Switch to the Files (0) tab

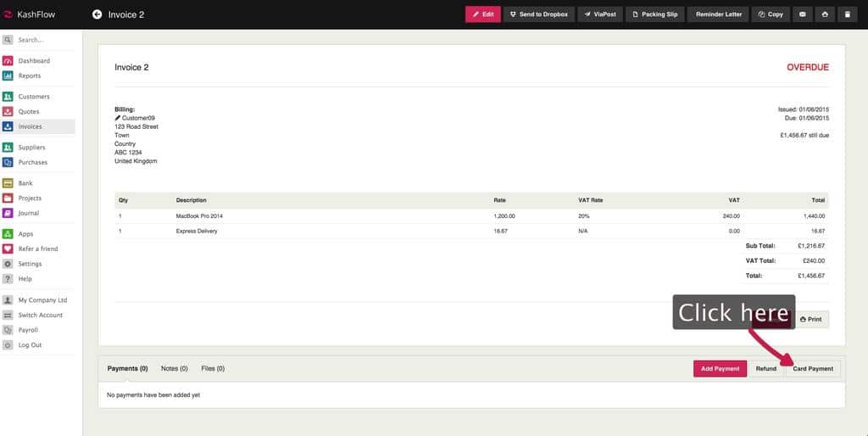click(213, 369)
